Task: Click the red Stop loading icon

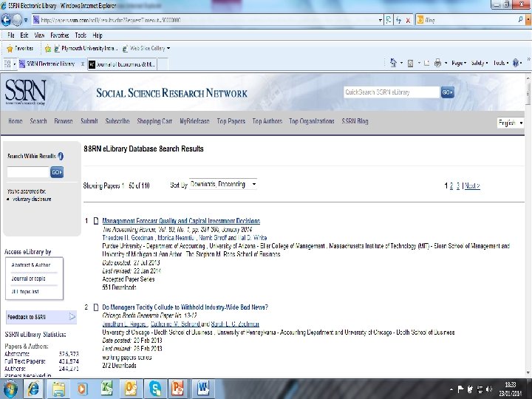Action: (x=408, y=21)
